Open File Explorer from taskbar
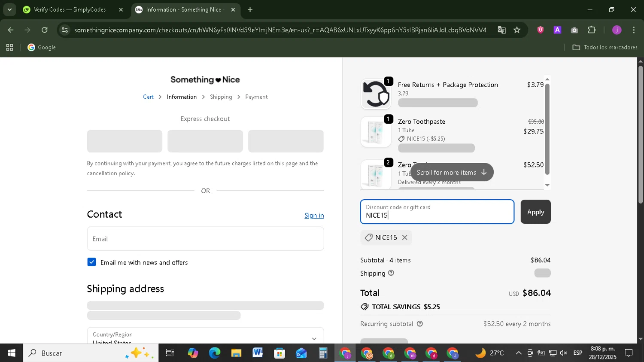This screenshot has width=644, height=362. coord(236,353)
